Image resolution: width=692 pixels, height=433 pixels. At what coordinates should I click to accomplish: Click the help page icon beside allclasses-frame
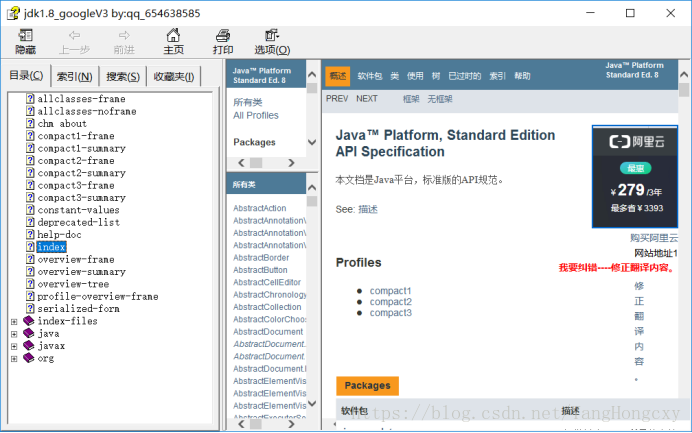tap(30, 98)
